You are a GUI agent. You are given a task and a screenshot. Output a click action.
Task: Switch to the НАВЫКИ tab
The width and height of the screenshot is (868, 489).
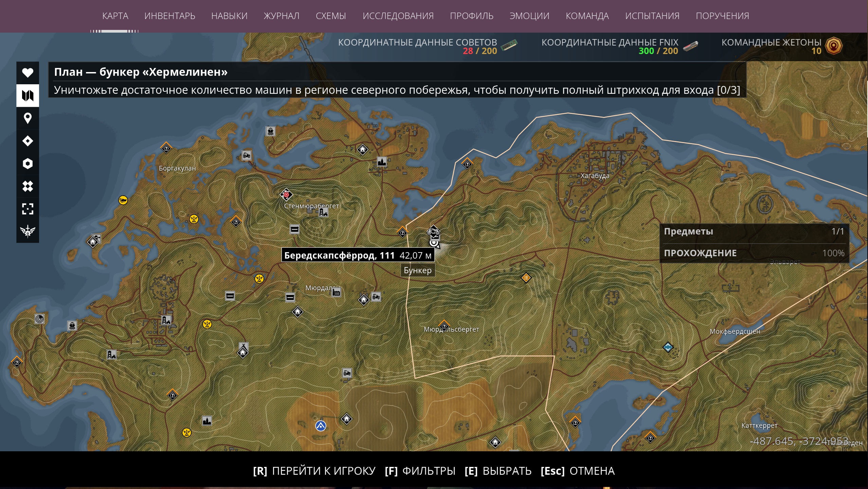click(x=229, y=16)
